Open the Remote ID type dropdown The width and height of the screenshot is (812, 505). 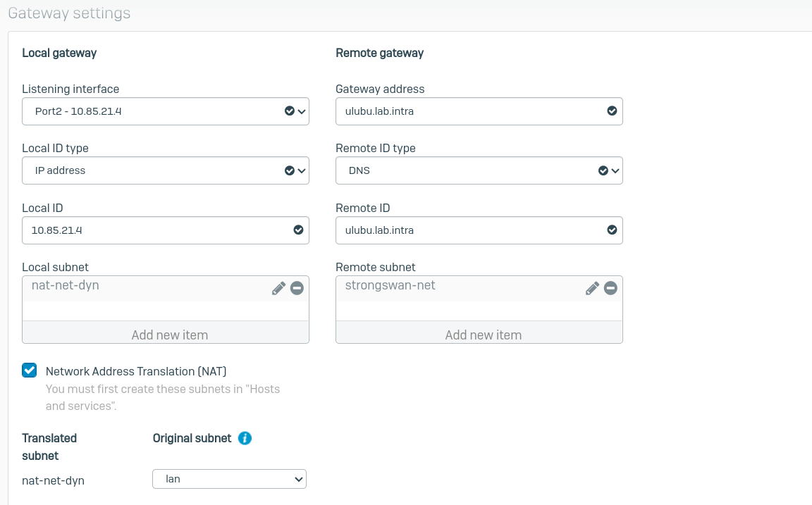pos(479,170)
